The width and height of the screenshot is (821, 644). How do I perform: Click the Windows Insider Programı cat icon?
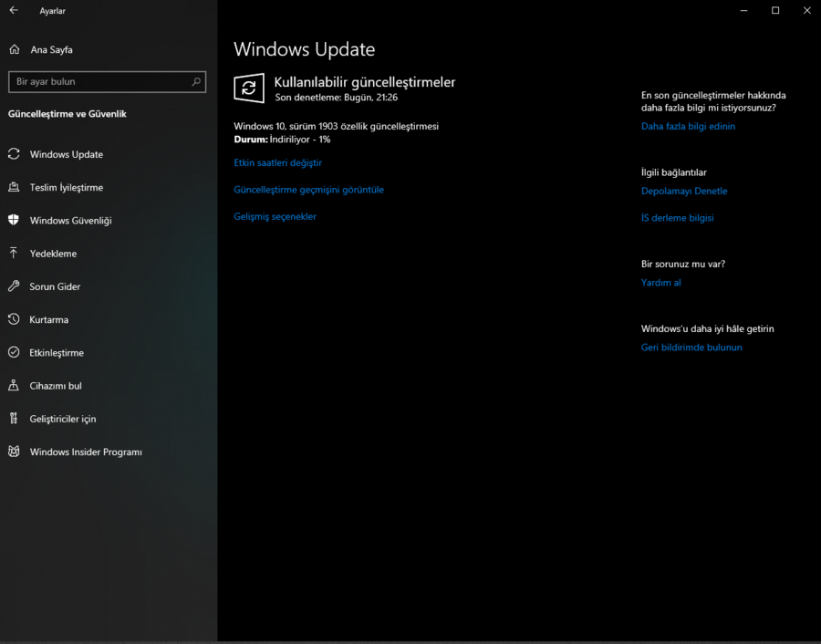click(x=14, y=452)
